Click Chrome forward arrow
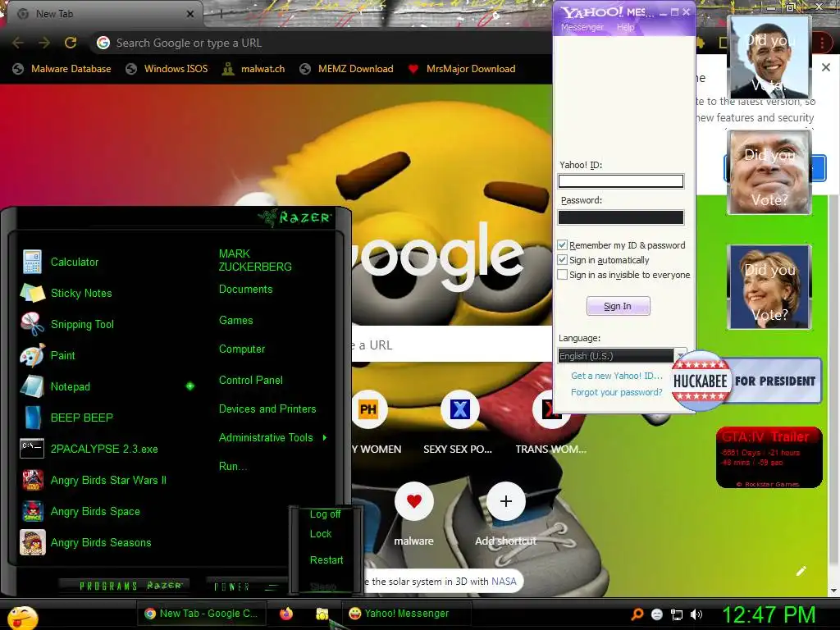The height and width of the screenshot is (630, 840). pyautogui.click(x=44, y=43)
